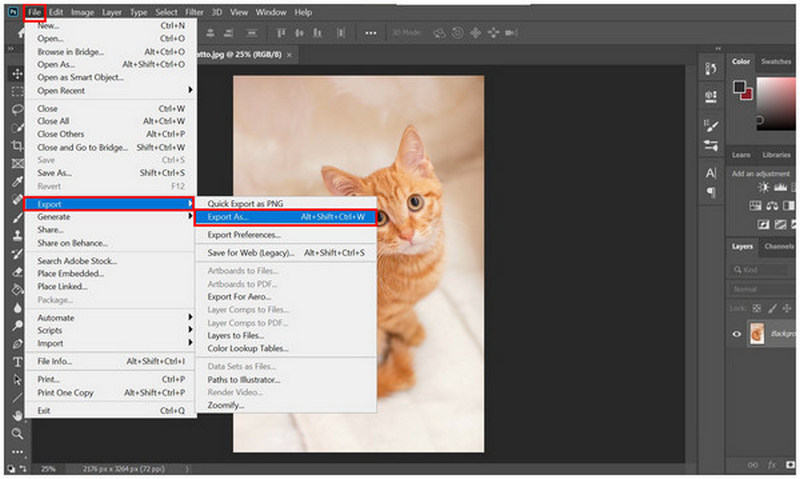Select the Crop tool
The width and height of the screenshot is (800, 479).
click(17, 145)
